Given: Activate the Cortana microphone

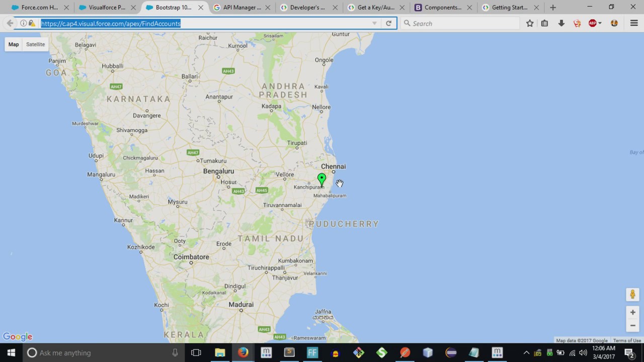Looking at the screenshot, I should coord(175,353).
